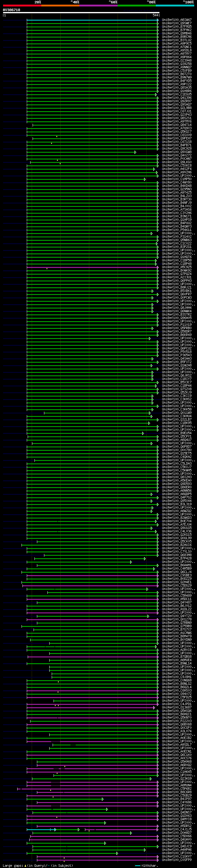Select the label UniRef100_Q41396
Screen dimensions: 197x868
176,98
